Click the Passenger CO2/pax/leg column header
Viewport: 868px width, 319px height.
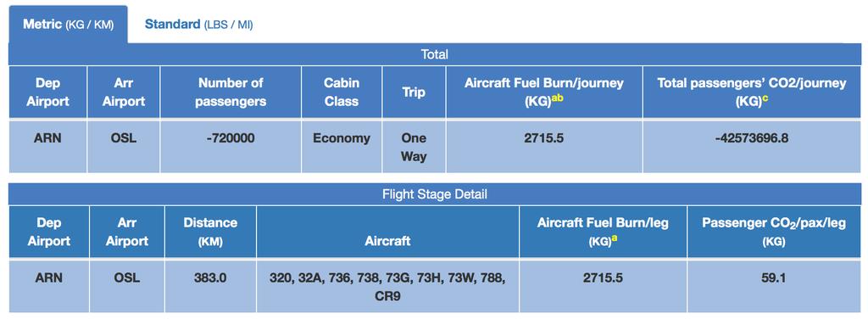point(774,232)
